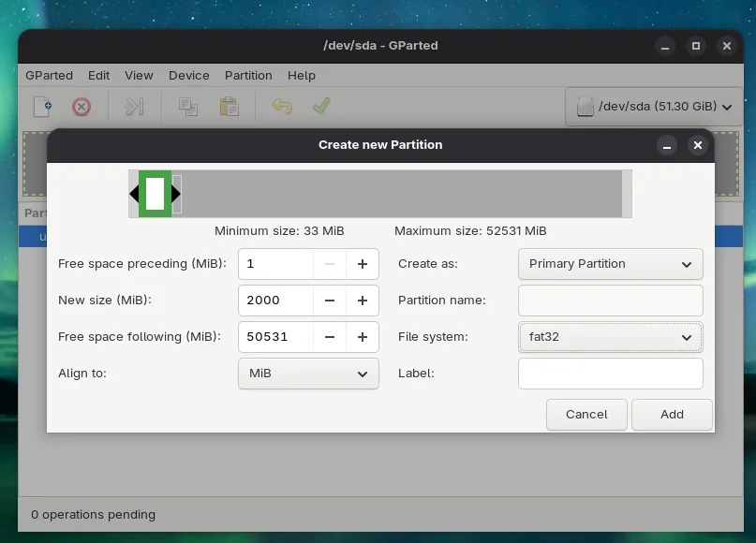Open the Device menu
Viewport: 756px width, 543px height.
click(x=188, y=75)
